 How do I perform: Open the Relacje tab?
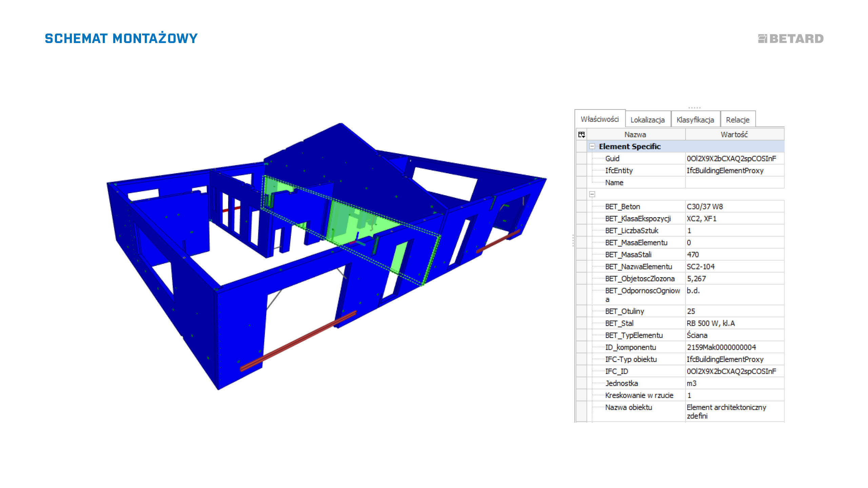pos(738,120)
